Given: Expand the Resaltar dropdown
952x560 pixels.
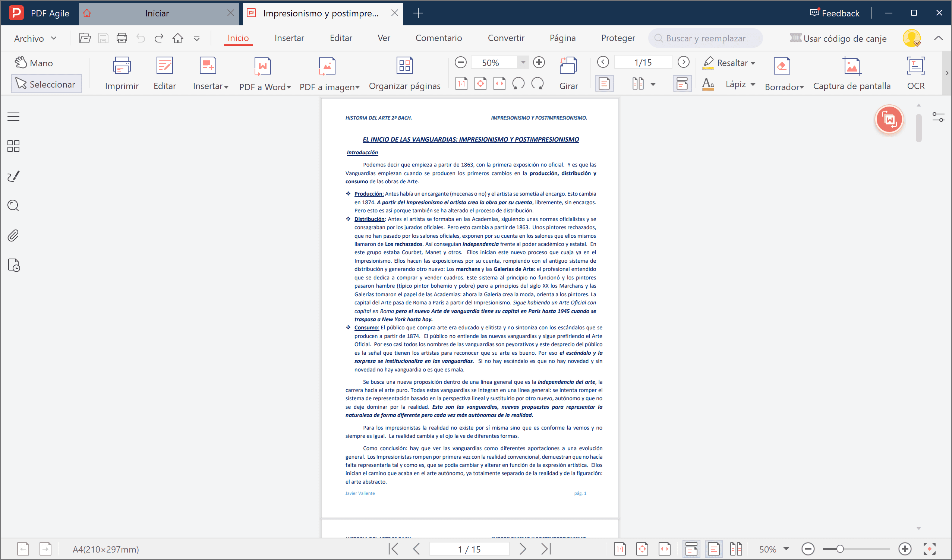Looking at the screenshot, I should point(753,63).
